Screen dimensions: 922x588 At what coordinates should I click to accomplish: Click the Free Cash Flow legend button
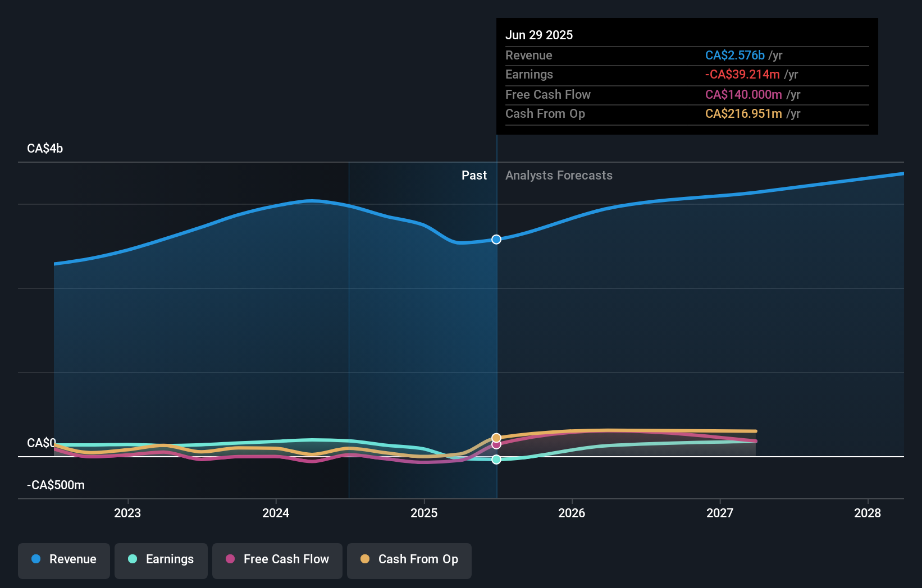point(277,561)
